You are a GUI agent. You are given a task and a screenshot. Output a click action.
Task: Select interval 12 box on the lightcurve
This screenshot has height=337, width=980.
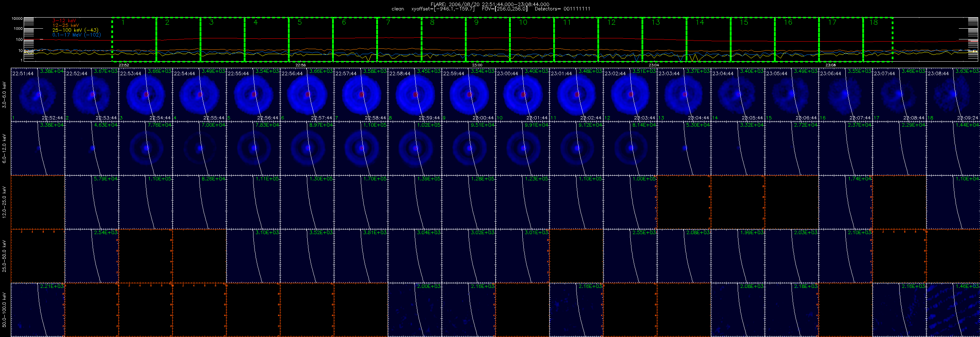(x=620, y=39)
